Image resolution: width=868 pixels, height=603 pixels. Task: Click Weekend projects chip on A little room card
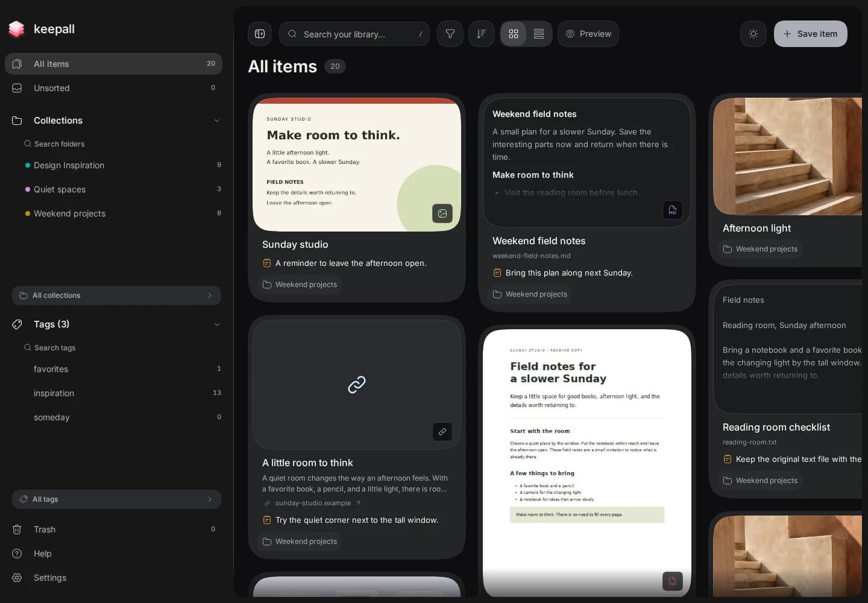click(x=300, y=541)
